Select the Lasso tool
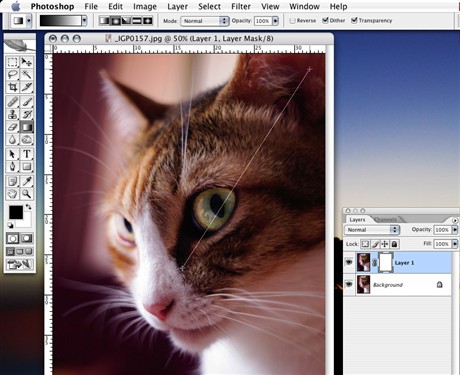460x375 pixels. pos(13,74)
